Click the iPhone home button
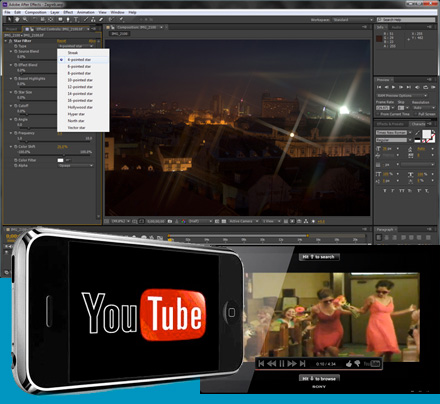The image size is (440, 404). point(231,312)
